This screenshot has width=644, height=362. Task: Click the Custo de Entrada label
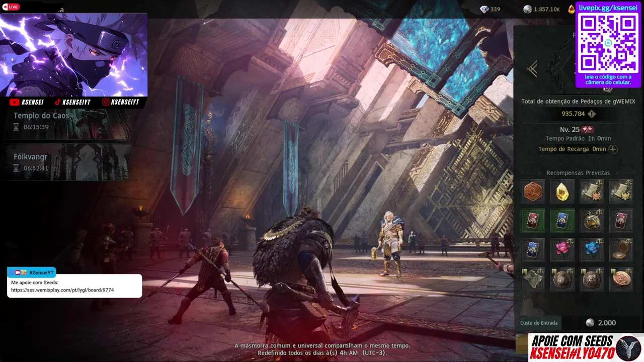click(539, 323)
